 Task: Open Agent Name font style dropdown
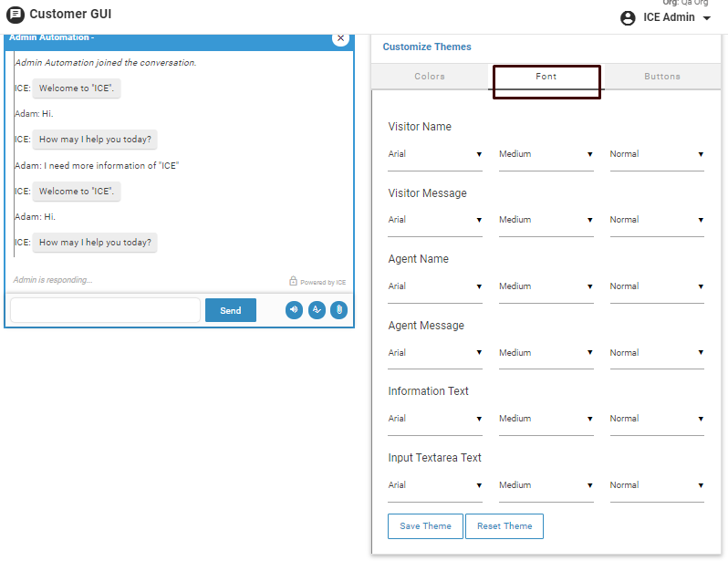pos(657,287)
